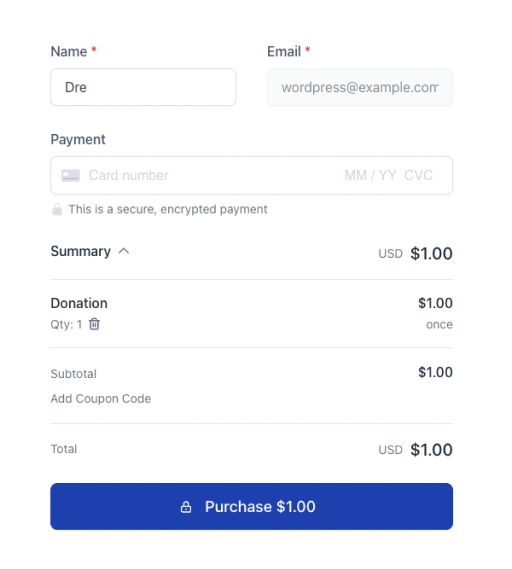Click the credit card icon in the payment field

[71, 176]
